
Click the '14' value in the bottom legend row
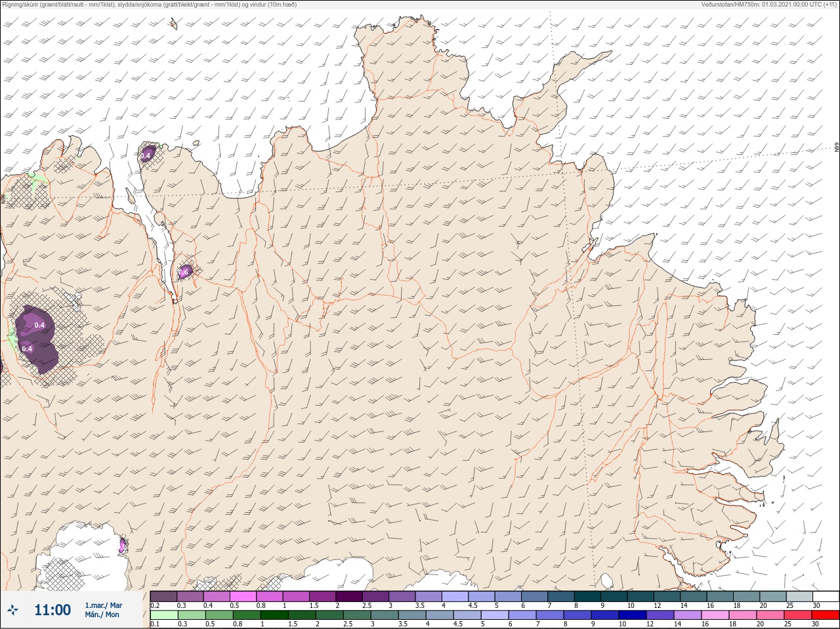(677, 624)
